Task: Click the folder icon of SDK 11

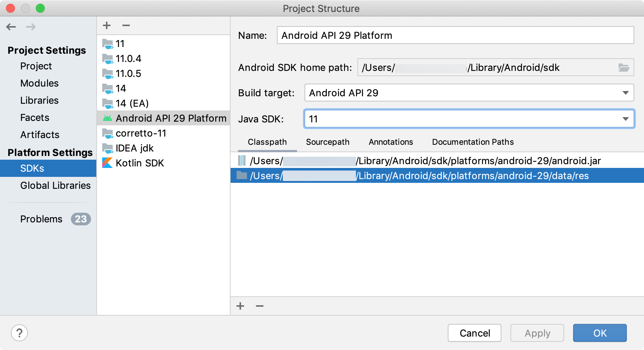Action: (x=107, y=44)
